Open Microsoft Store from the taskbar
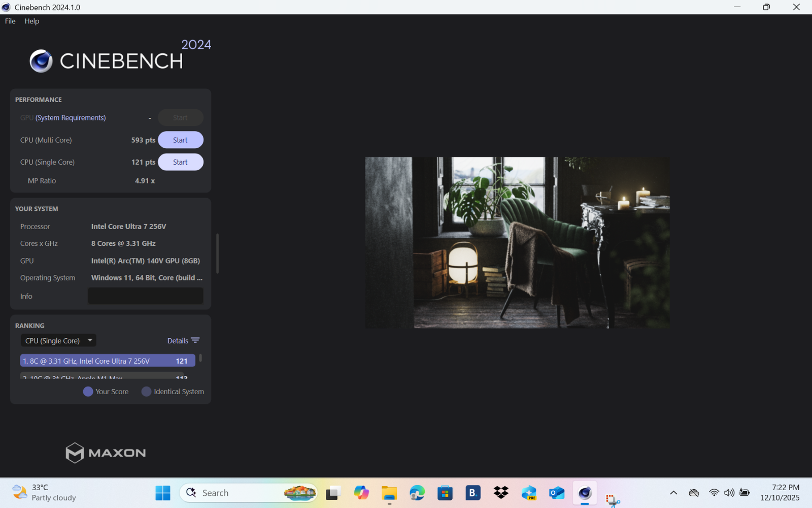The width and height of the screenshot is (812, 508). click(x=445, y=493)
